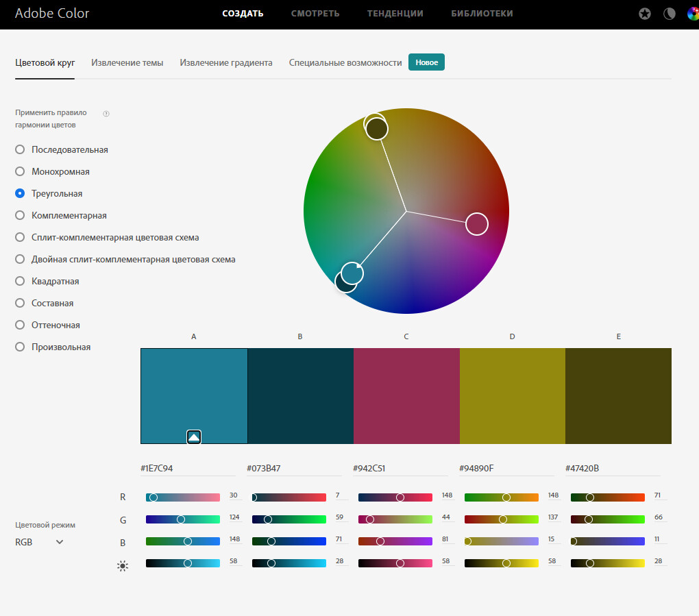This screenshot has height=616, width=699.
Task: Open the RGB color mode dropdown
Action: pos(39,542)
